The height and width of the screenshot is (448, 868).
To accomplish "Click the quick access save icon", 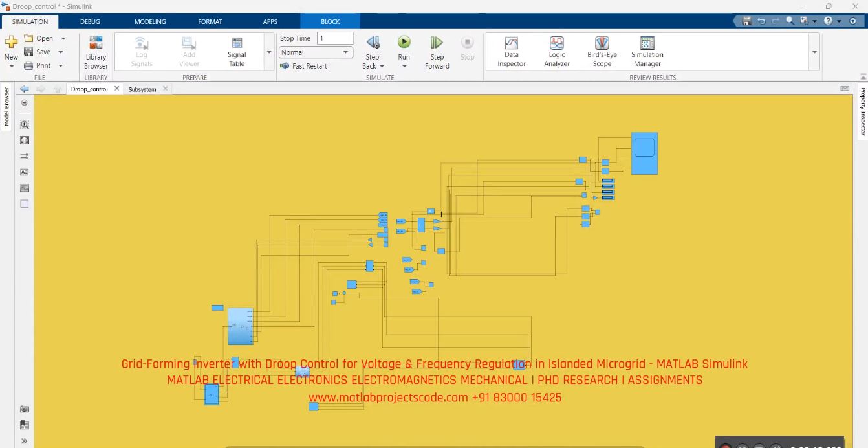I will 746,21.
